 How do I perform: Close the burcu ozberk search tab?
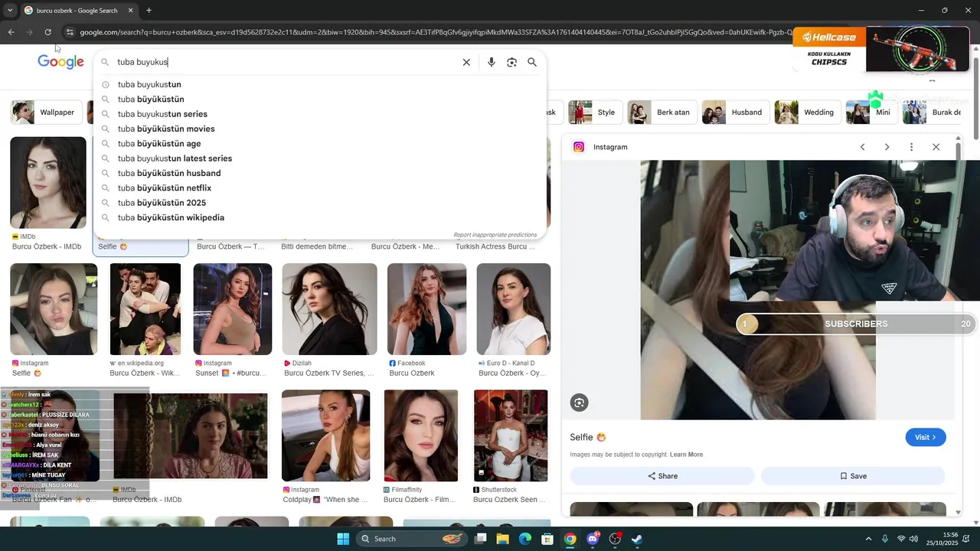click(x=130, y=11)
